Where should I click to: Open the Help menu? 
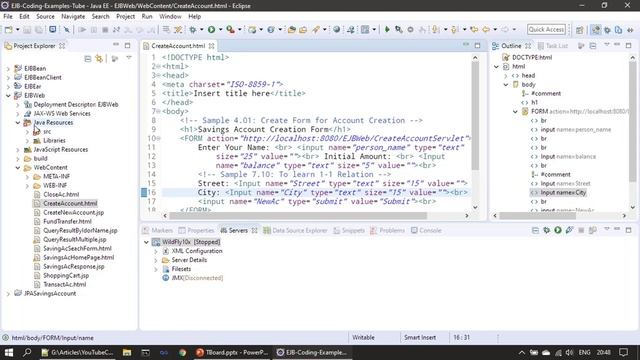(x=194, y=16)
